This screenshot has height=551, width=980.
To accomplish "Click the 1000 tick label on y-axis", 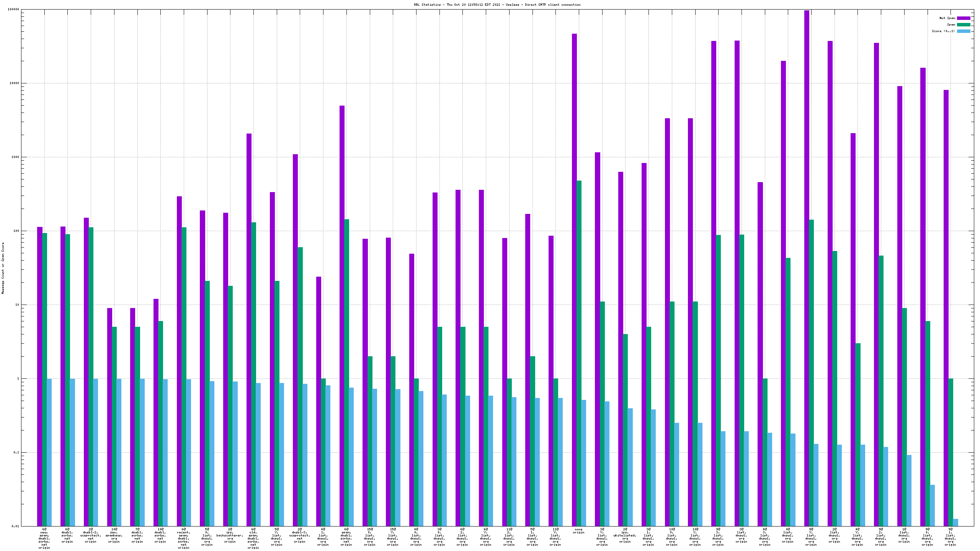I will click(x=15, y=157).
